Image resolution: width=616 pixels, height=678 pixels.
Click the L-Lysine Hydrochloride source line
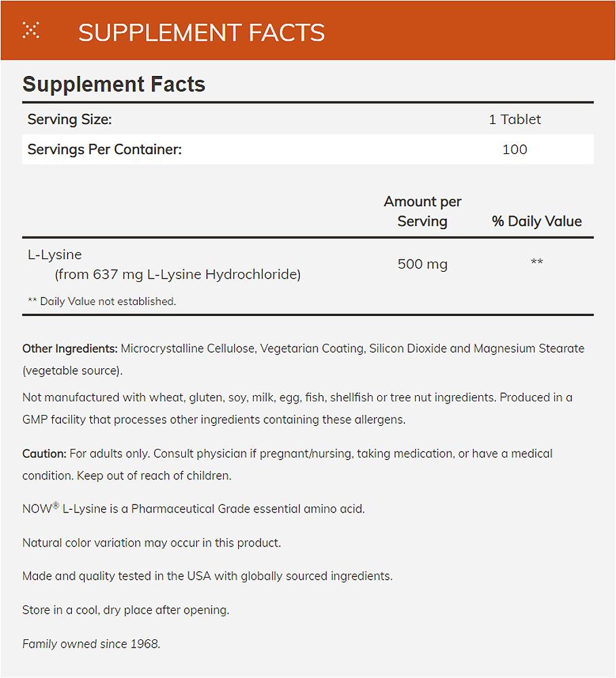tap(177, 275)
